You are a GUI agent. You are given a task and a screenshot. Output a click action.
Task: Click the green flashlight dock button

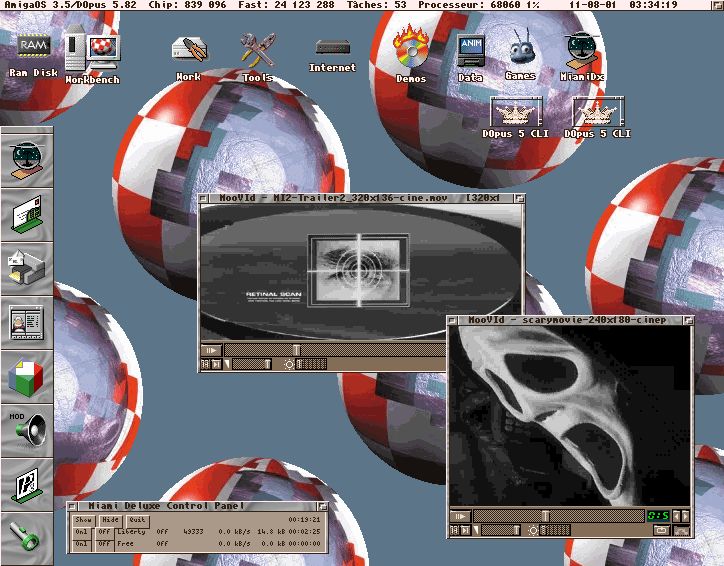coord(27,538)
